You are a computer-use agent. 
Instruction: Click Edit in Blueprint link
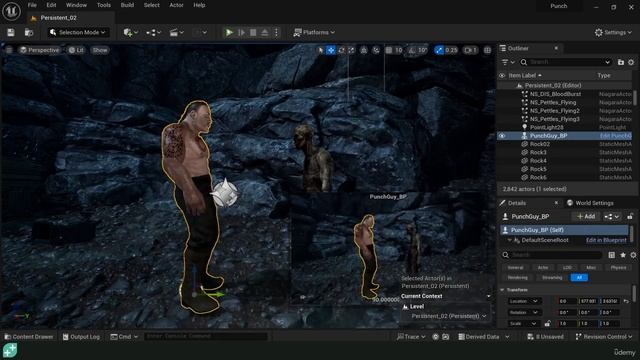click(606, 240)
